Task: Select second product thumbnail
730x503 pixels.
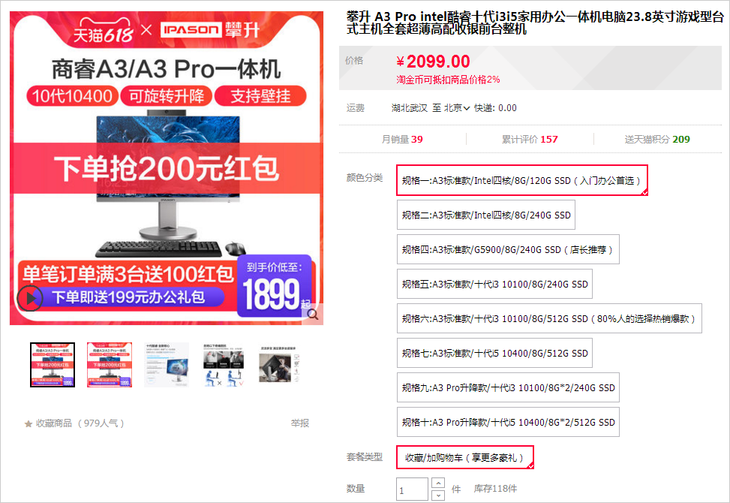Action: [109, 365]
